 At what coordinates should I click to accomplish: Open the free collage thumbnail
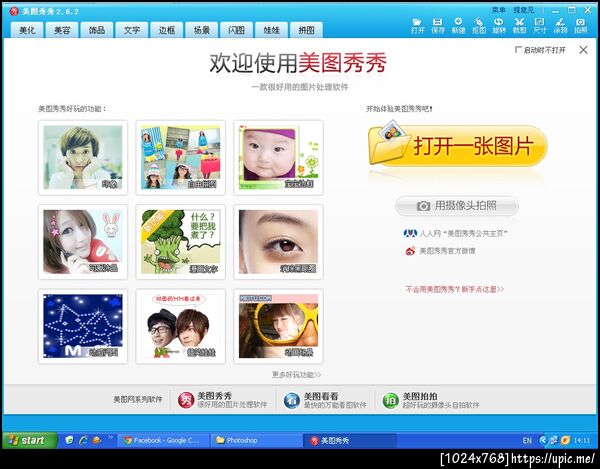pyautogui.click(x=181, y=158)
